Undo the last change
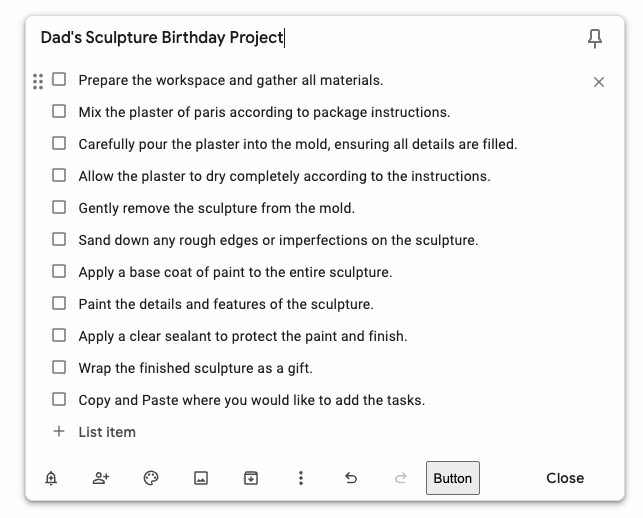 coord(351,478)
